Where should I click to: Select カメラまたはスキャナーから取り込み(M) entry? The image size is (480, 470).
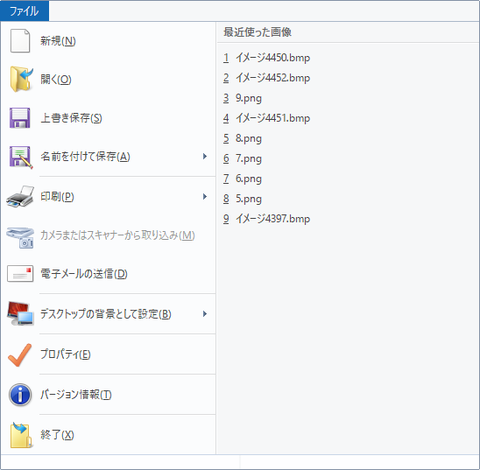(108, 236)
